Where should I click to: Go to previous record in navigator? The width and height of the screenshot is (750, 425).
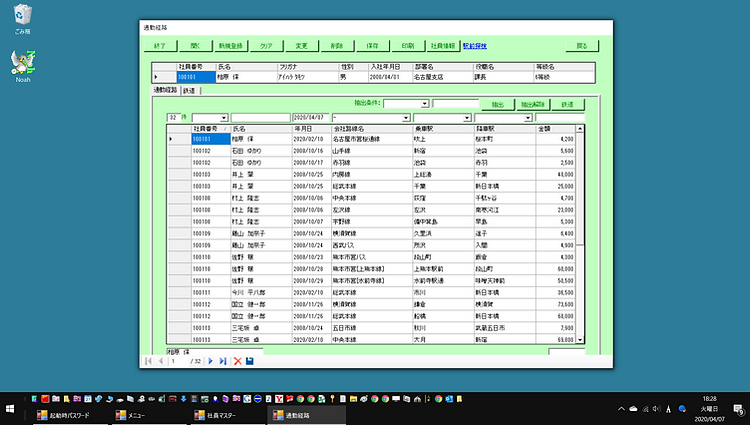161,361
